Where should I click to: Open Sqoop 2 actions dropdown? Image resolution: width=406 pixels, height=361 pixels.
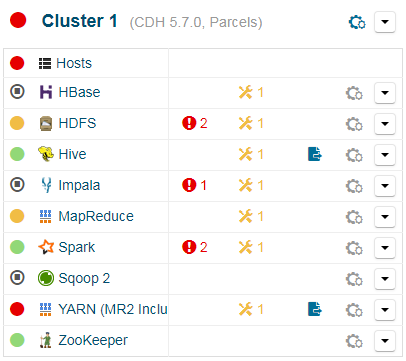tap(385, 278)
